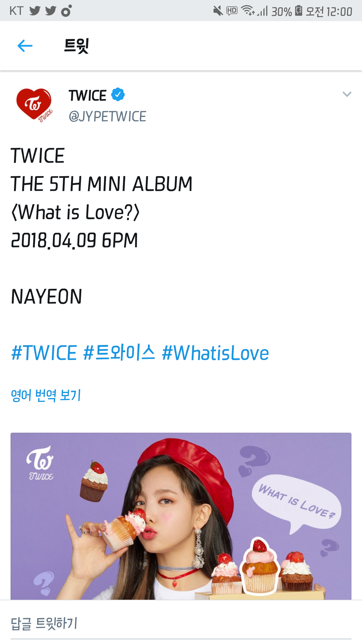Tap the HD calling status icon
This screenshot has width=362, height=644.
click(232, 11)
